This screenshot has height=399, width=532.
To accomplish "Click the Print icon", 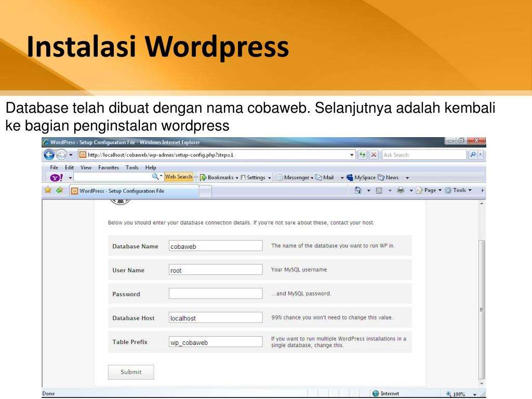I will (x=401, y=190).
